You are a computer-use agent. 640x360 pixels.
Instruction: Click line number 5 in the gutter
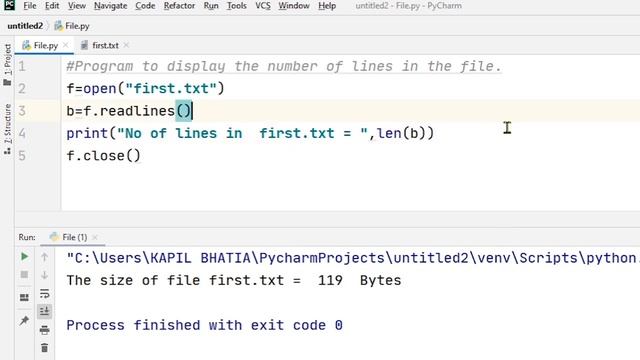(x=22, y=156)
